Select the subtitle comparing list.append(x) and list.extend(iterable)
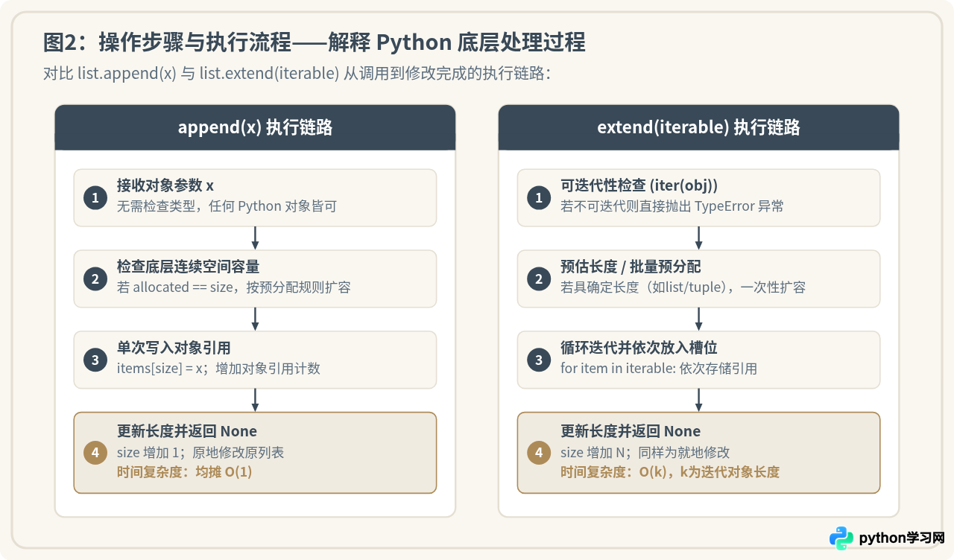 (297, 74)
